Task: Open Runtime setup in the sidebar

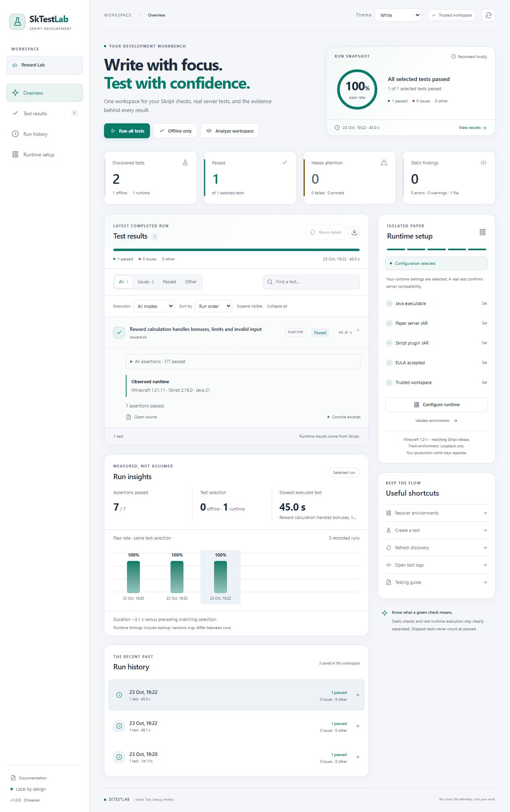Action: coord(44,154)
